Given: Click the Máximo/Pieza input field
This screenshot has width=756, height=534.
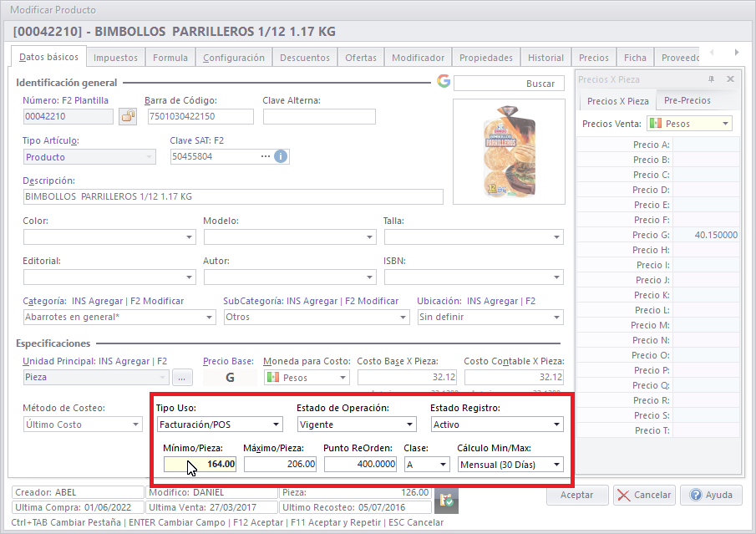Looking at the screenshot, I should point(281,464).
